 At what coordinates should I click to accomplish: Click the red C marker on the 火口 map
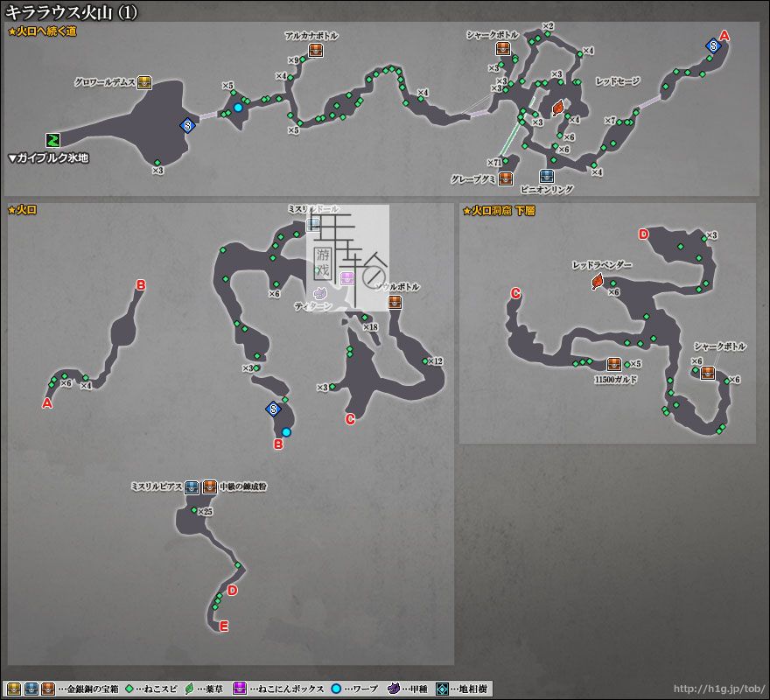[350, 419]
